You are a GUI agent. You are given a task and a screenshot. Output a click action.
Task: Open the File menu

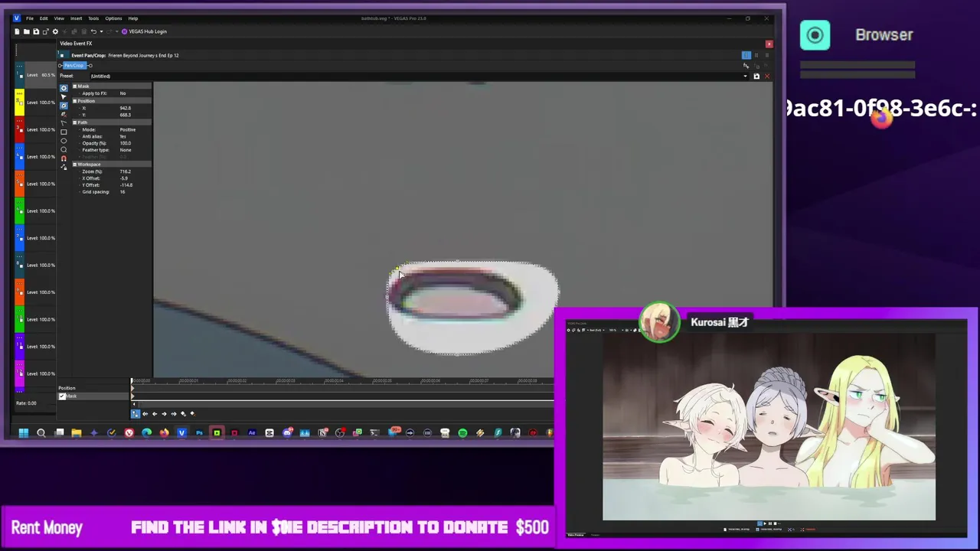point(30,18)
